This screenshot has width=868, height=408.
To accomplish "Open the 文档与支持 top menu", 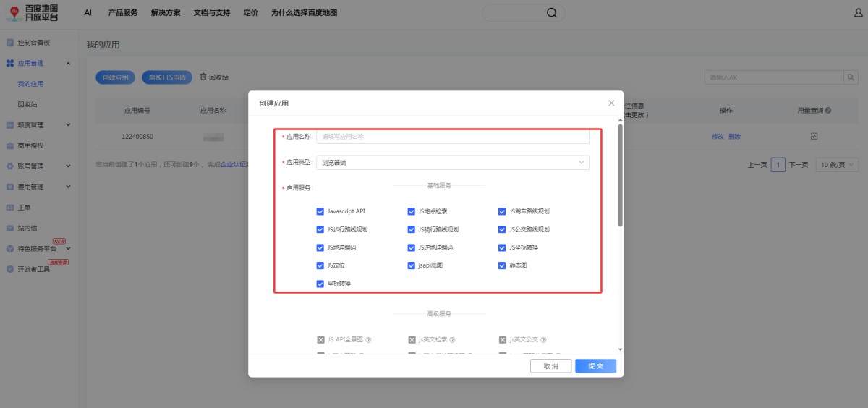I will (211, 13).
